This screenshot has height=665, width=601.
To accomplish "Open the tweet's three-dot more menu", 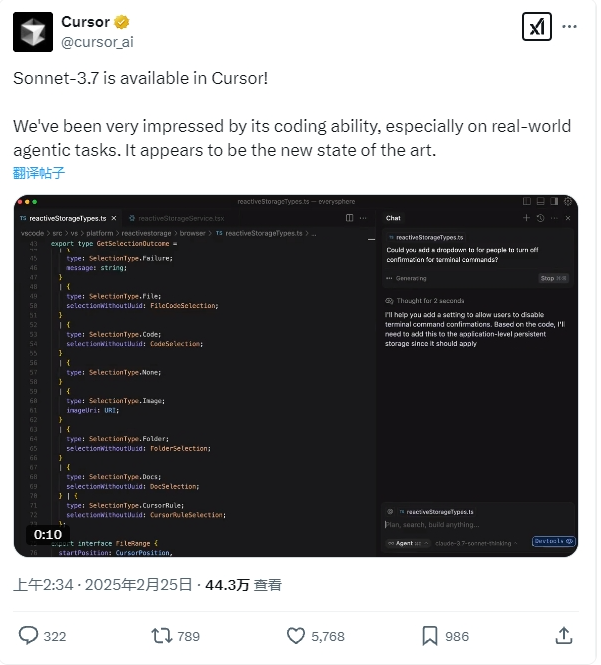I will [569, 27].
